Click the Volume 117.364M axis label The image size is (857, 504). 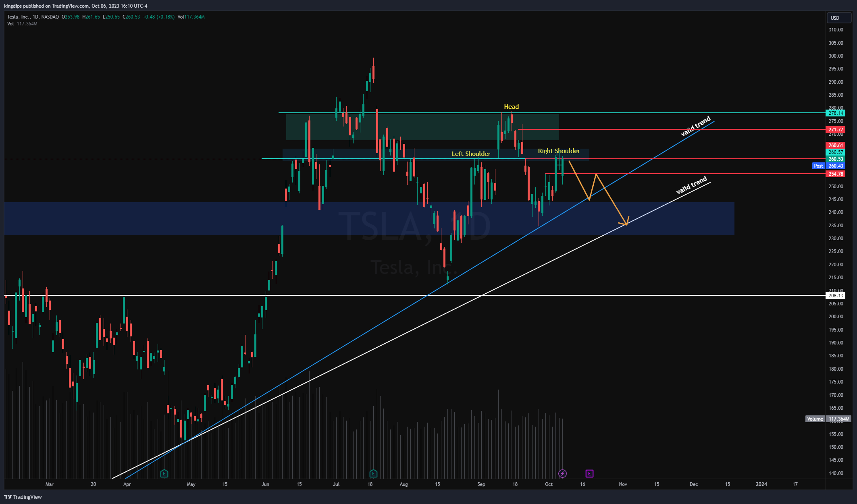coord(828,419)
